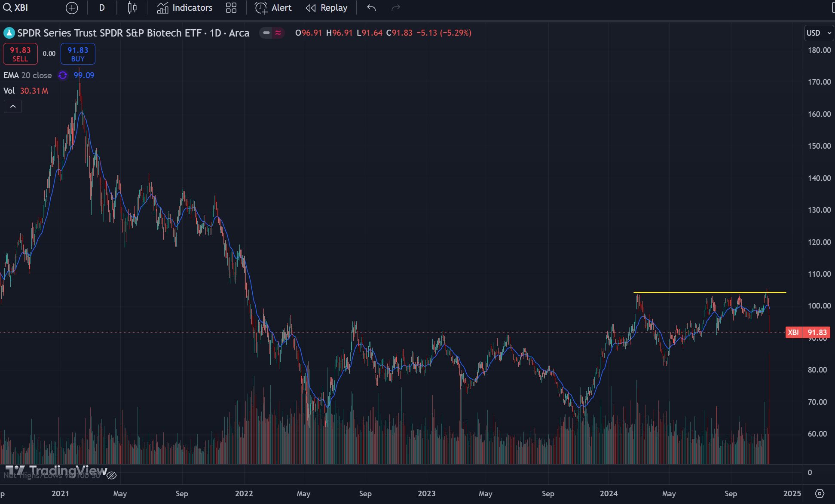Click the 60.00 price axis label
835x504 pixels.
pos(817,434)
